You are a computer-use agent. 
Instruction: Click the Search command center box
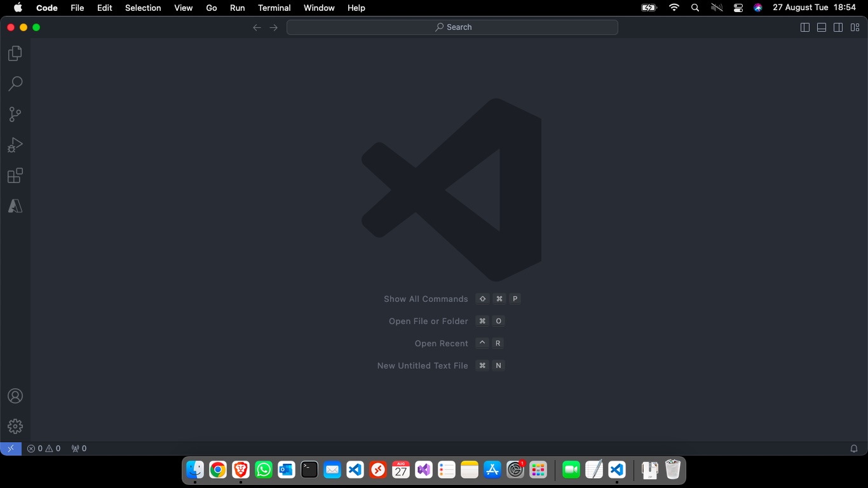452,27
